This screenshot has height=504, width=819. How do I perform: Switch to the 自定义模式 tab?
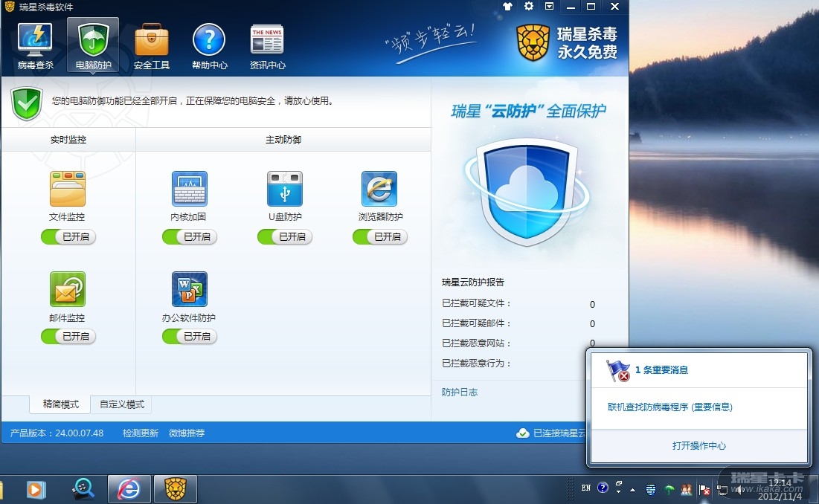(122, 404)
